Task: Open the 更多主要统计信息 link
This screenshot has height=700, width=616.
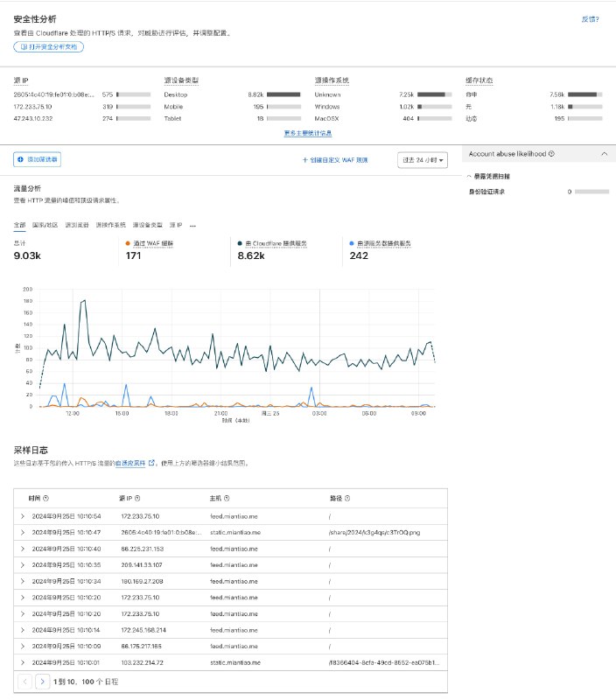Action: tap(308, 133)
